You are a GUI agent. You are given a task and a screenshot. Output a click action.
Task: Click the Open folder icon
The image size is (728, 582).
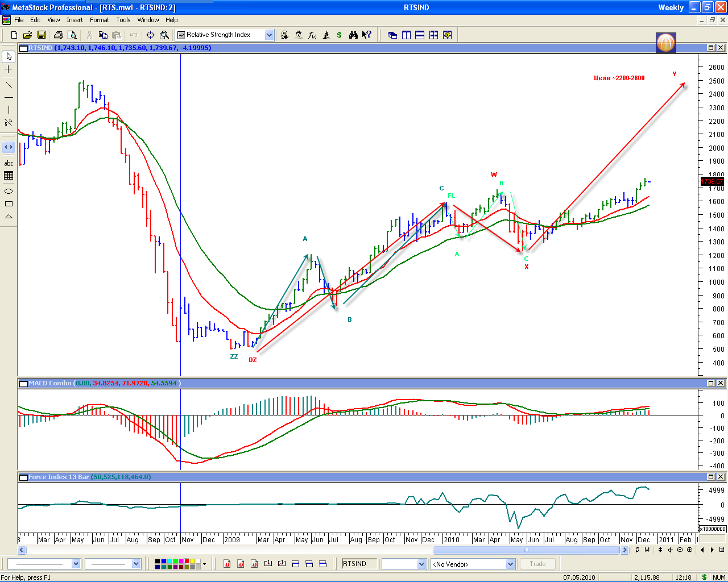point(27,35)
